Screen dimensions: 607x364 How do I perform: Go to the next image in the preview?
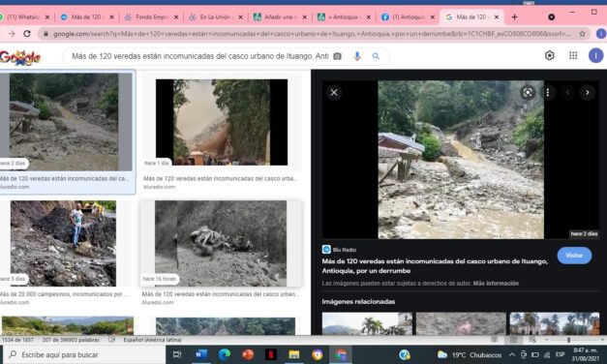(588, 93)
